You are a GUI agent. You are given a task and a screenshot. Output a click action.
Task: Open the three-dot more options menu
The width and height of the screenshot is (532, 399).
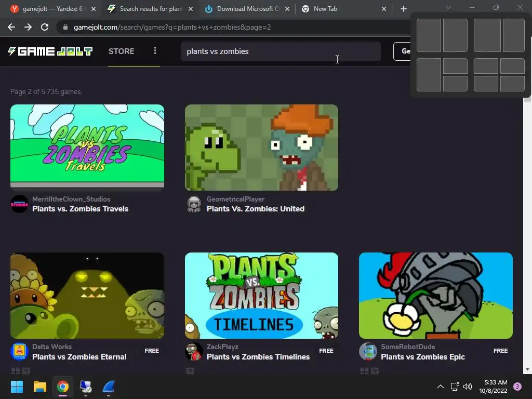155,50
